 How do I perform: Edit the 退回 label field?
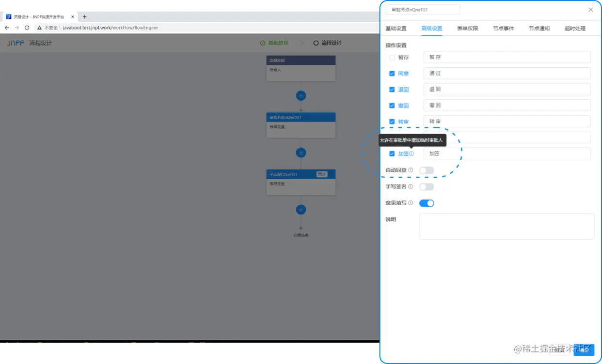507,89
